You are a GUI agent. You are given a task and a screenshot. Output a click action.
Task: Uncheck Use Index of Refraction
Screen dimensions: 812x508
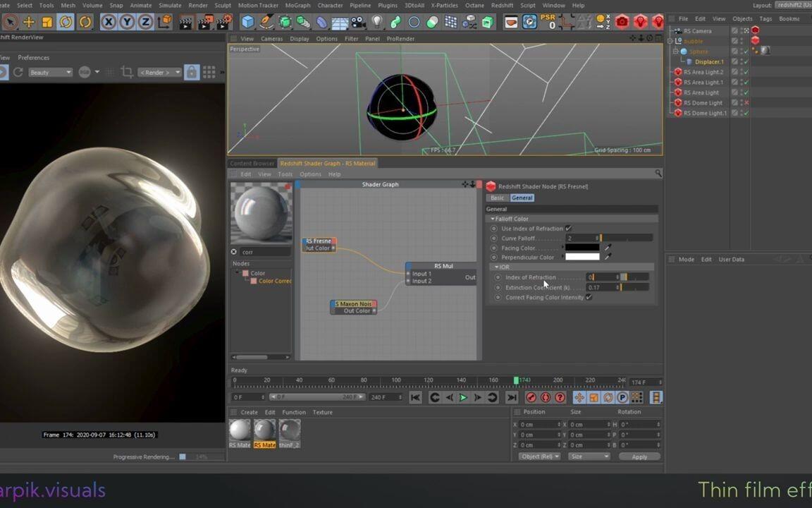click(x=569, y=229)
